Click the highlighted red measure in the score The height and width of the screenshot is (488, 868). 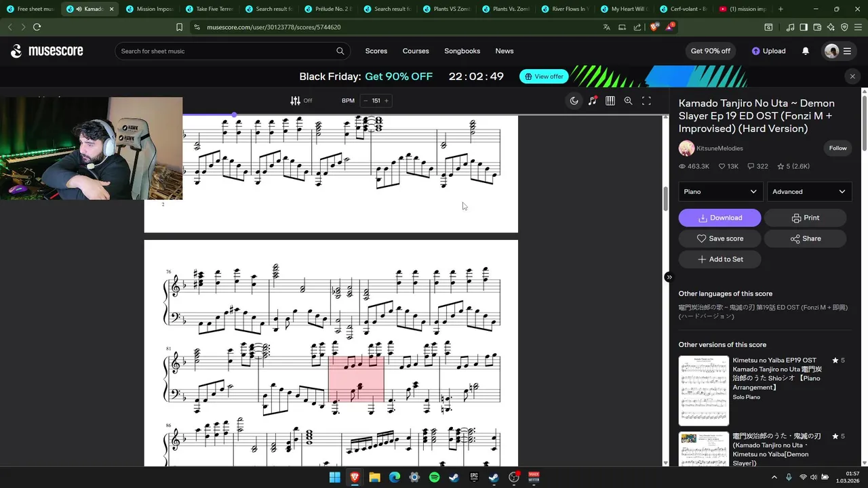[356, 378]
